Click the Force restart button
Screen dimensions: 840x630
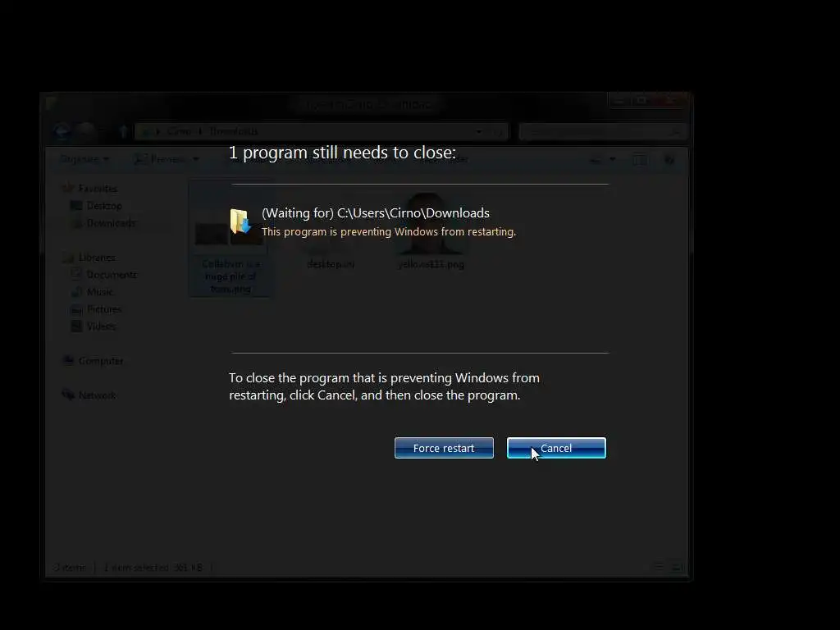(x=444, y=448)
